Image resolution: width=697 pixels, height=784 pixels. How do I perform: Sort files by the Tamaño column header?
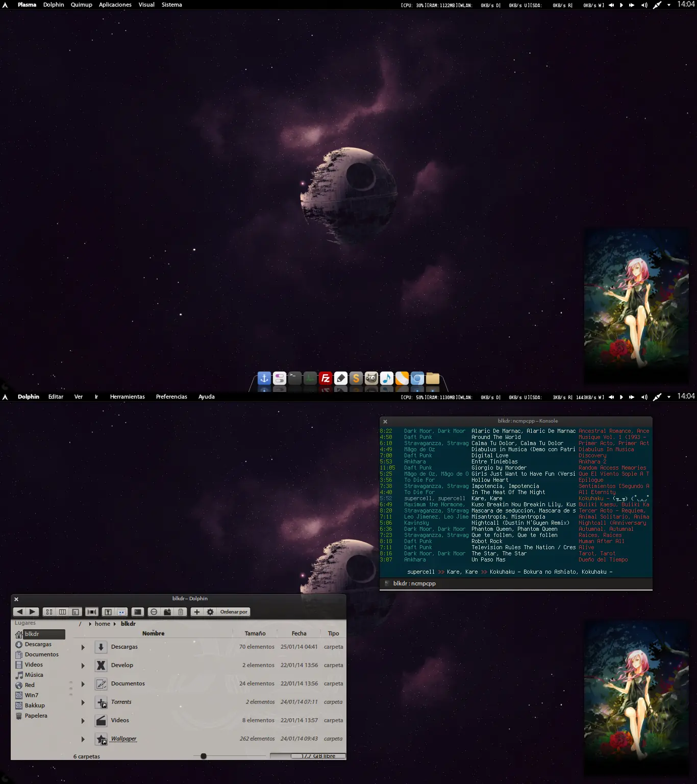(x=255, y=633)
